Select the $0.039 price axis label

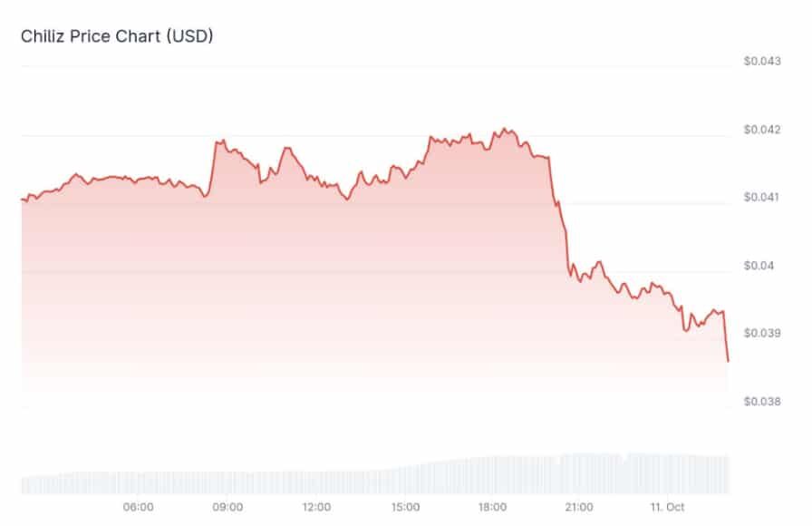click(762, 333)
